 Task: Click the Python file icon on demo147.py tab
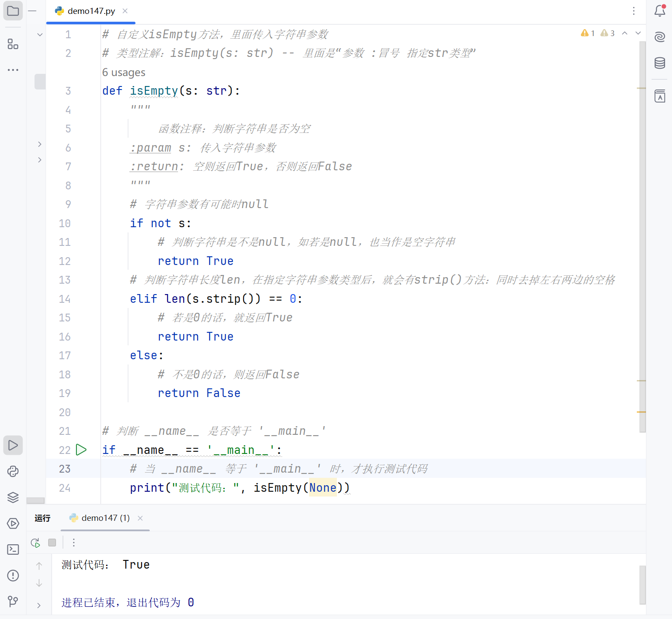[59, 11]
